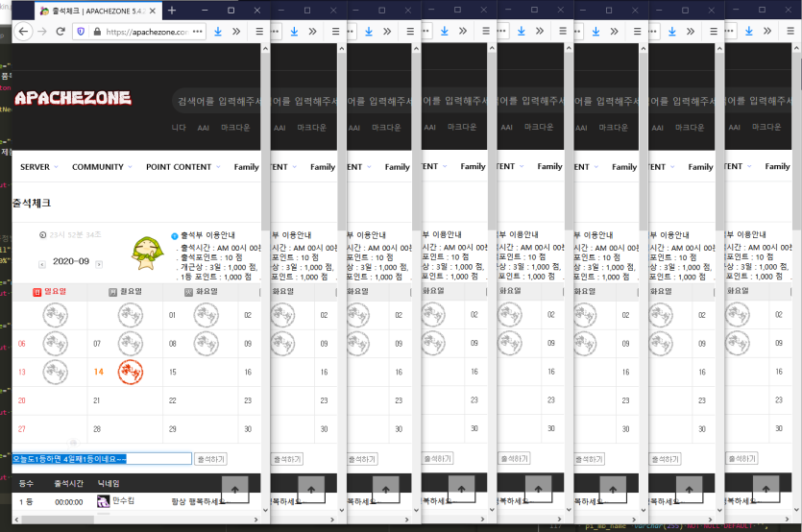Show site info via the padlock icon
The width and height of the screenshot is (802, 532).
point(97,32)
